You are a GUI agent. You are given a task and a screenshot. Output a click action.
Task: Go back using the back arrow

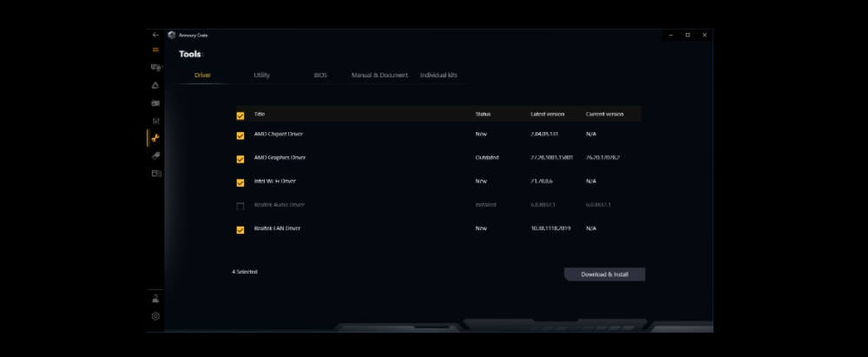155,35
